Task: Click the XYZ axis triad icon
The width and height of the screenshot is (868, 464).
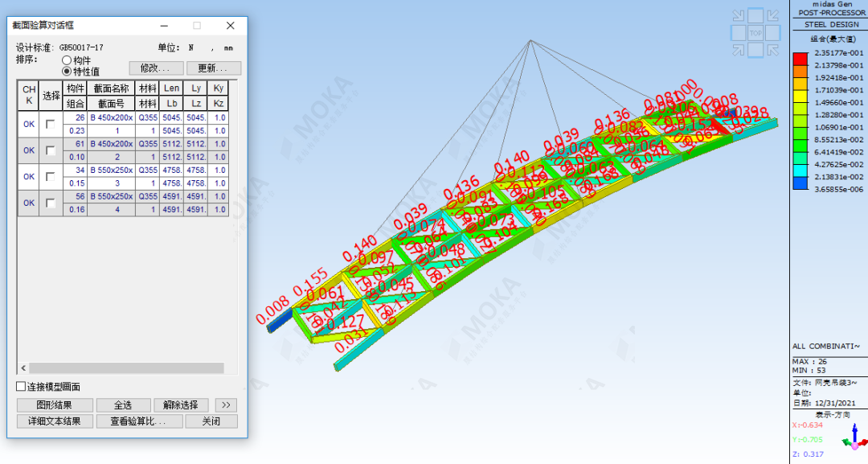Action: (853, 437)
